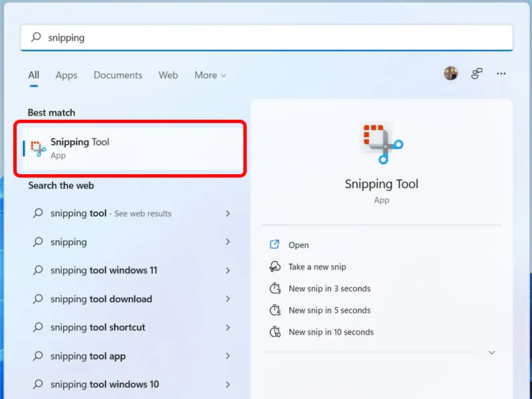The width and height of the screenshot is (532, 399).
Task: Click Open in the preview pane
Action: [x=299, y=245]
